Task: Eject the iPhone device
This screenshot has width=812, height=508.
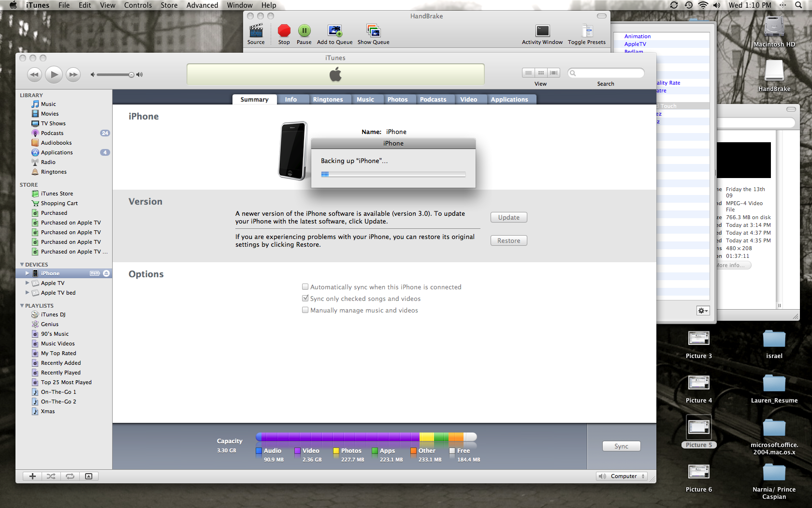Action: (106, 273)
